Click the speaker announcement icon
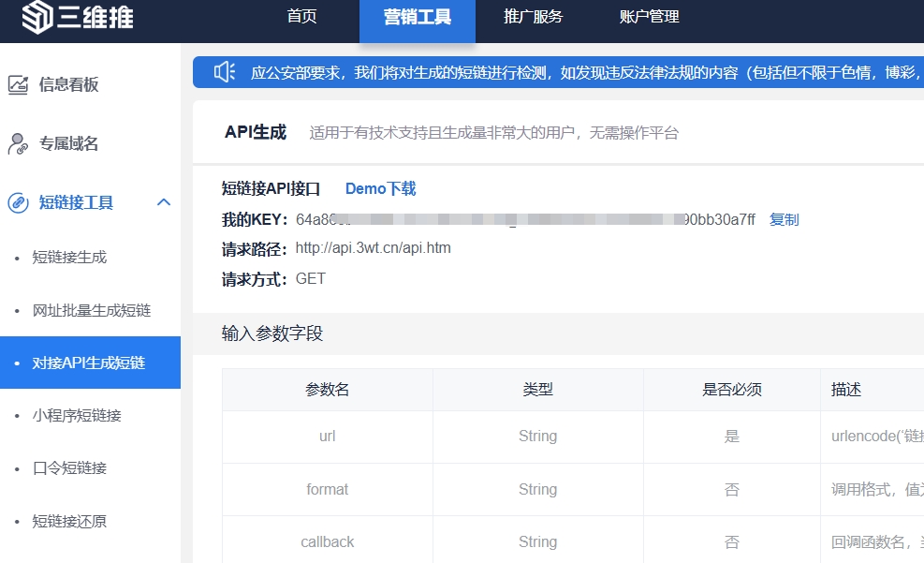This screenshot has height=563, width=924. tap(224, 72)
